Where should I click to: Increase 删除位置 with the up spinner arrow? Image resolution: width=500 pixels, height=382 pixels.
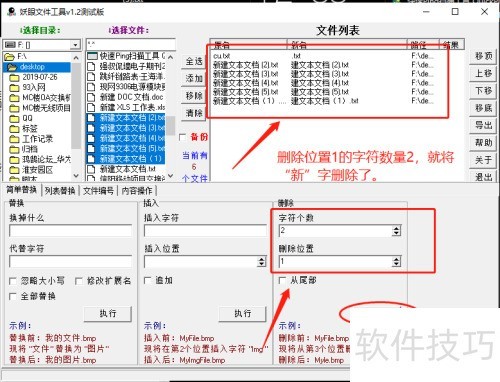tap(396, 259)
